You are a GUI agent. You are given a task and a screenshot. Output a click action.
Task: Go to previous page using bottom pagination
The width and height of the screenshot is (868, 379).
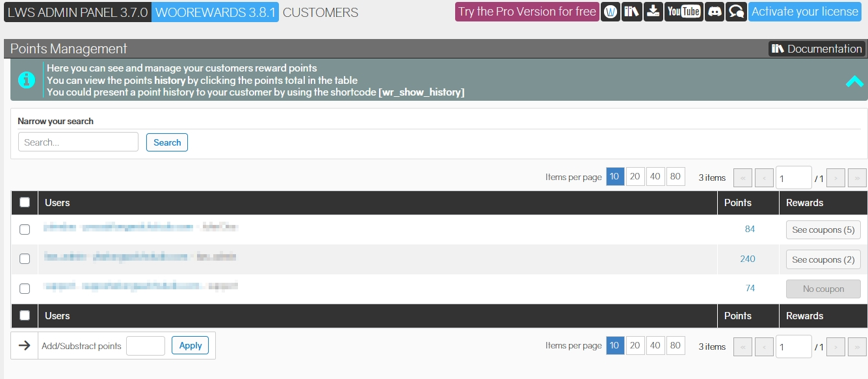(765, 346)
